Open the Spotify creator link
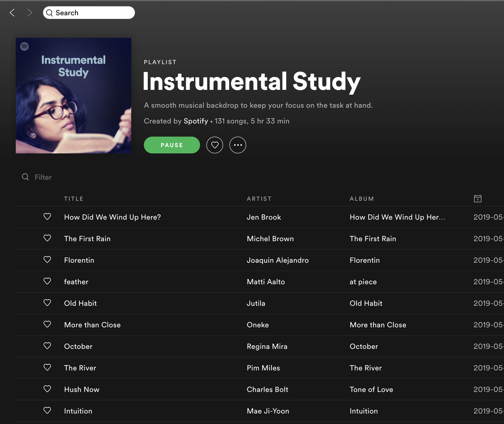Viewport: 504px width, 424px height. pyautogui.click(x=196, y=121)
